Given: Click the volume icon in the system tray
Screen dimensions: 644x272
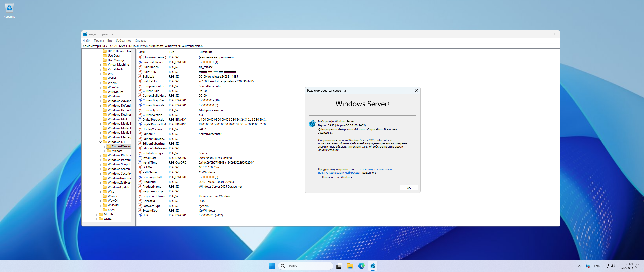Looking at the screenshot, I should 613,266.
